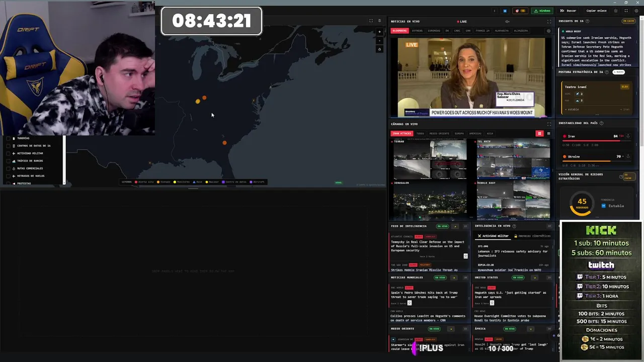Image resolution: width=644 pixels, height=362 pixels.
Task: Select grid view for live cameras
Action: [539, 133]
